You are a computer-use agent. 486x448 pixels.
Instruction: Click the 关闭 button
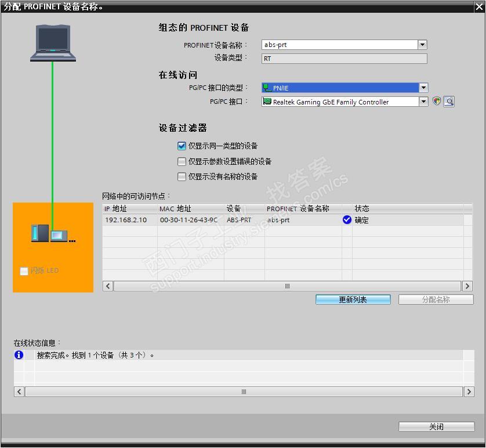[436, 427]
